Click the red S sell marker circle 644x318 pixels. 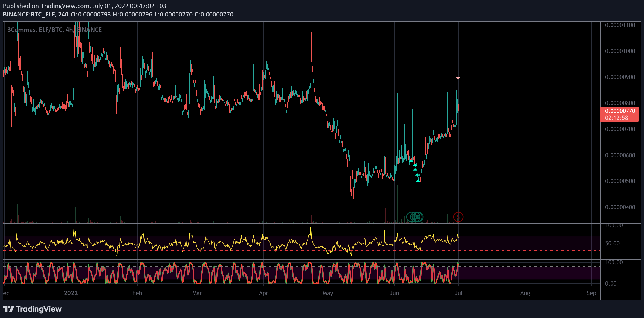[x=458, y=217]
